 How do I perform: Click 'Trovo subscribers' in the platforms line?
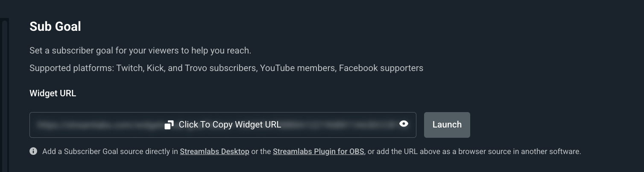pyautogui.click(x=220, y=68)
